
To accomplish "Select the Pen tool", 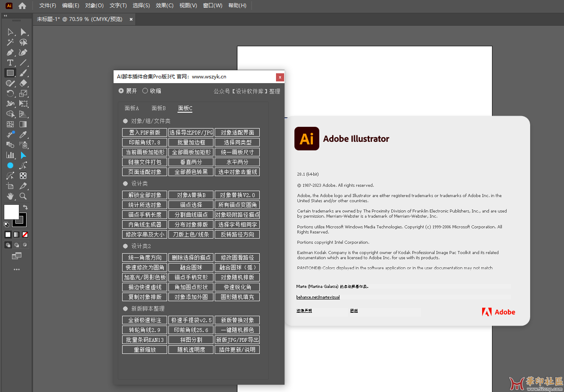I will click(x=10, y=53).
